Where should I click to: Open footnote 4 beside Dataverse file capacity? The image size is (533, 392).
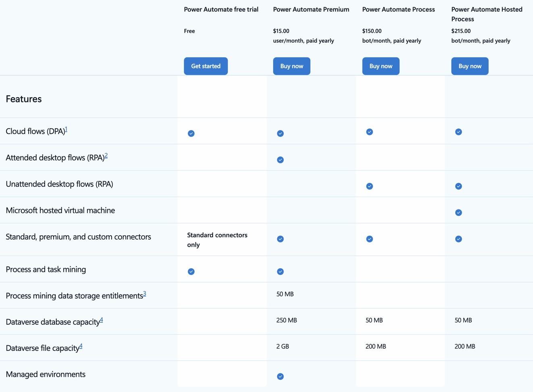81,346
